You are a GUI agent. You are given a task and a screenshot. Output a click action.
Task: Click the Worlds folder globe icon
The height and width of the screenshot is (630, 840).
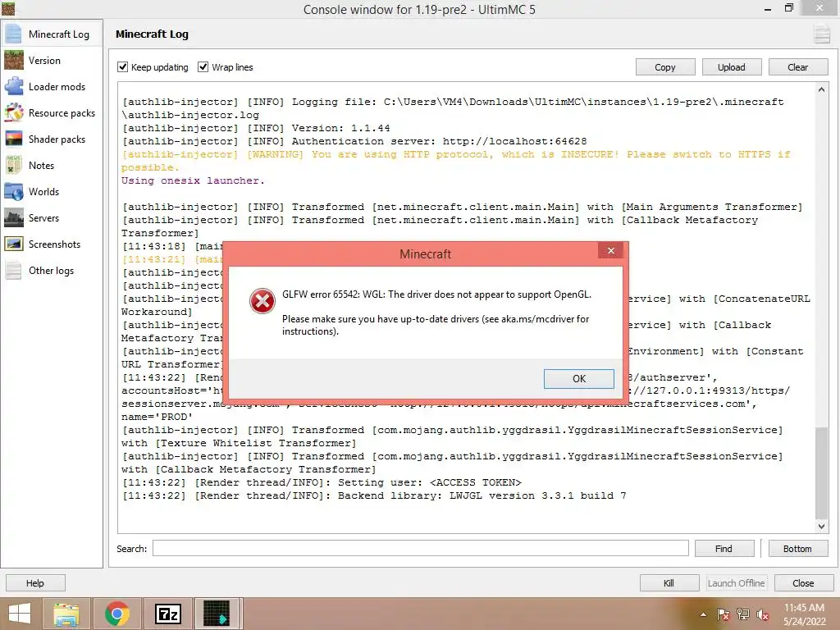pos(13,191)
